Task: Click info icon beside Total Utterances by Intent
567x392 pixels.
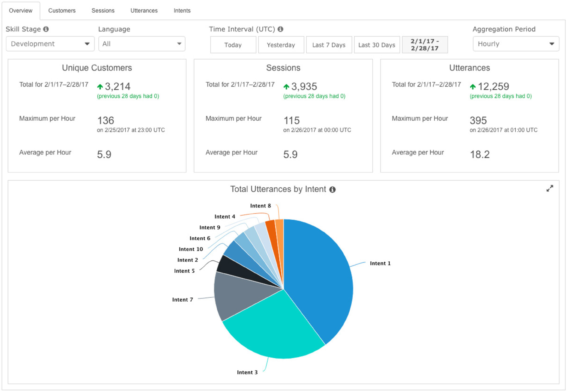Action: [332, 190]
